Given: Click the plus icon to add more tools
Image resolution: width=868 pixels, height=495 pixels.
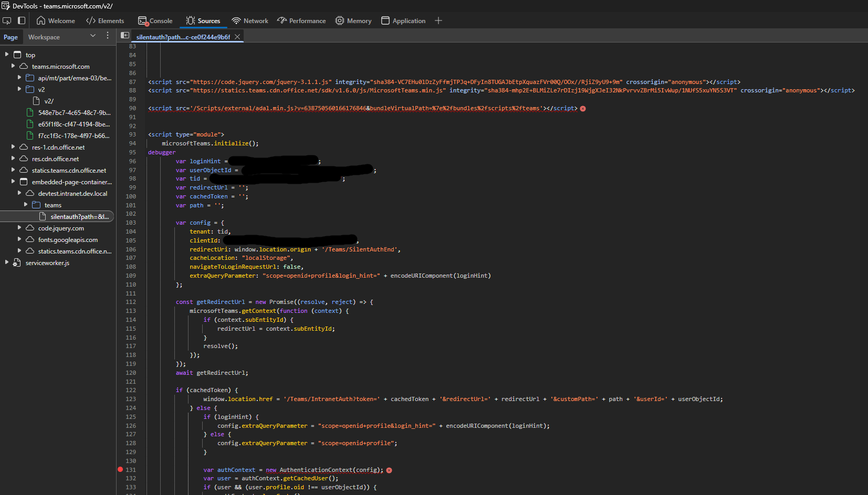Looking at the screenshot, I should coord(438,20).
